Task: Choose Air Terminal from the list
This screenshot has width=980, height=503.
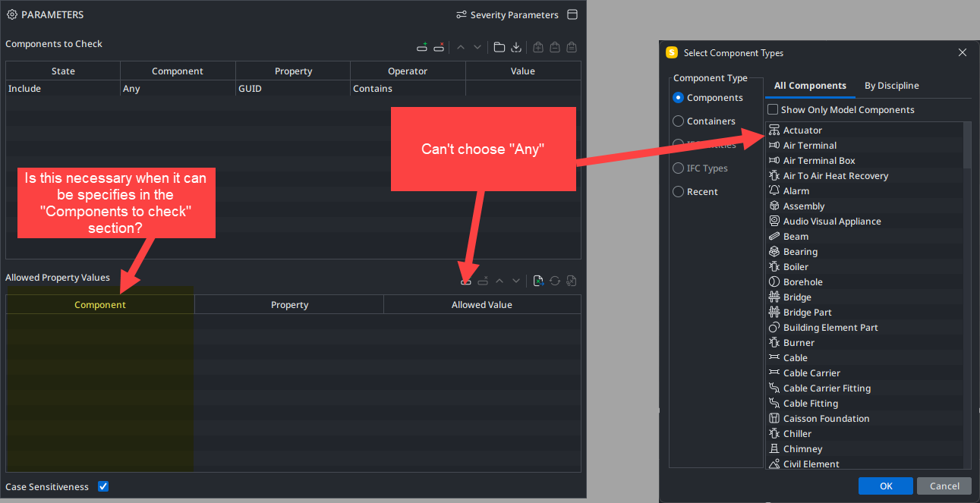Action: [x=865, y=146]
